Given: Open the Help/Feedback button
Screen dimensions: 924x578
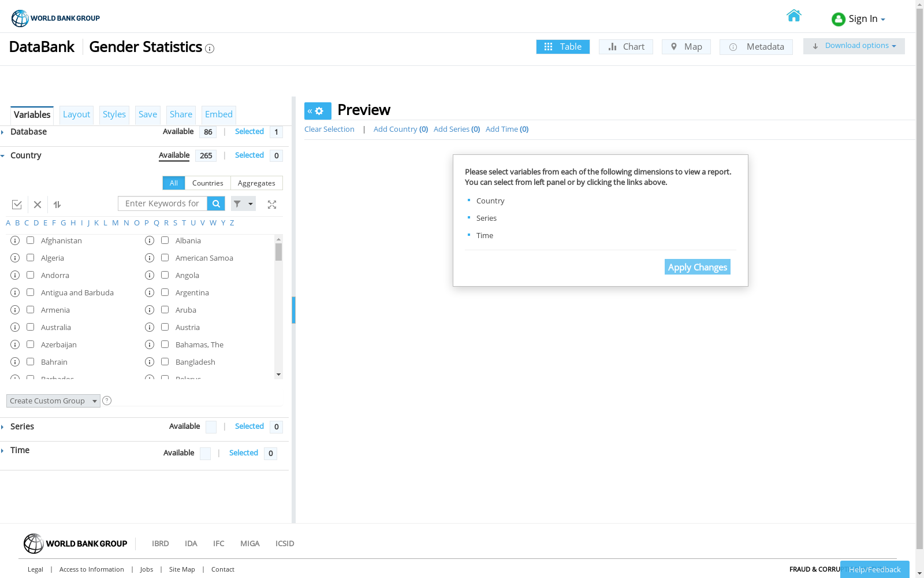Looking at the screenshot, I should pyautogui.click(x=875, y=569).
